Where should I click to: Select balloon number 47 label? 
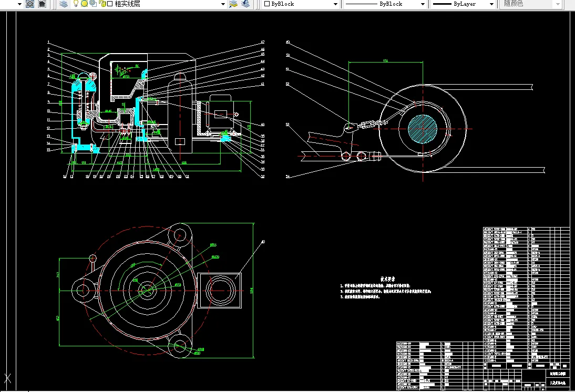click(263, 42)
